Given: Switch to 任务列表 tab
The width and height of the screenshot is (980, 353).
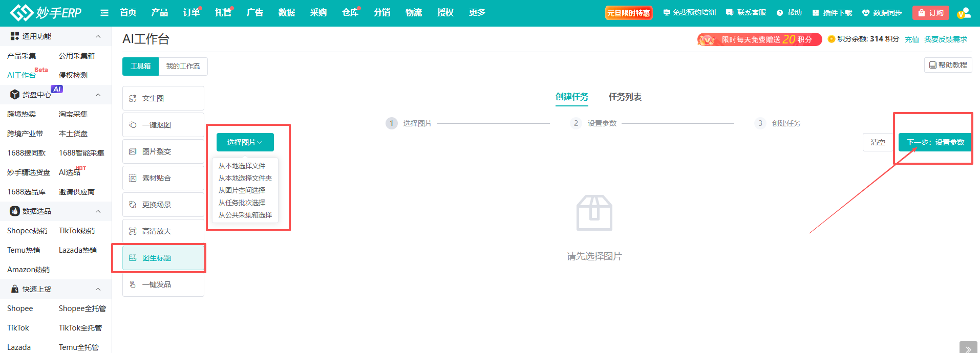Looking at the screenshot, I should [625, 97].
